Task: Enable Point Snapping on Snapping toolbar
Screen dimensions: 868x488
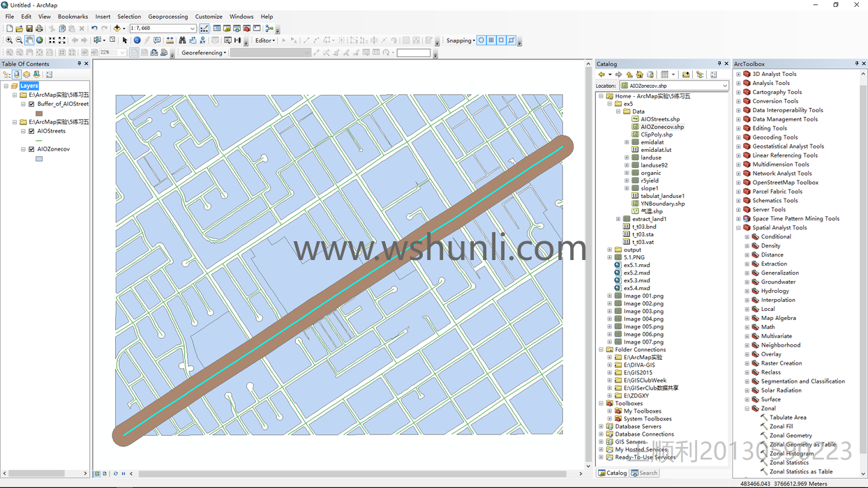Action: [481, 40]
